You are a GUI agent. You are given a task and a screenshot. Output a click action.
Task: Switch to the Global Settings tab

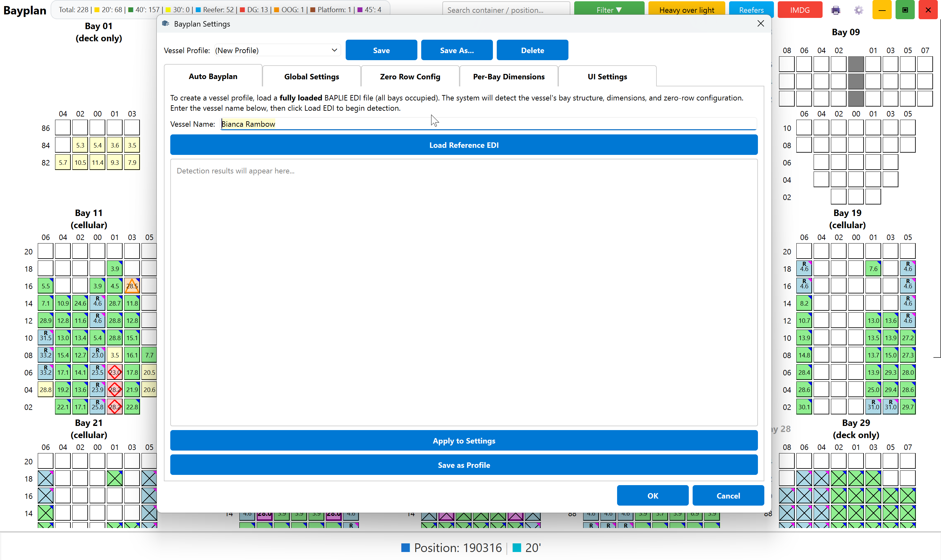click(x=311, y=76)
